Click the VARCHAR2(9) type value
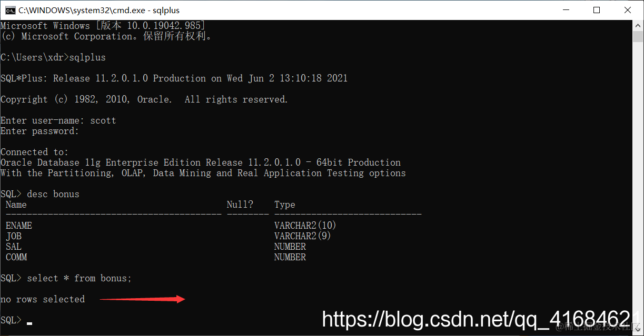644x336 pixels. [x=303, y=236]
